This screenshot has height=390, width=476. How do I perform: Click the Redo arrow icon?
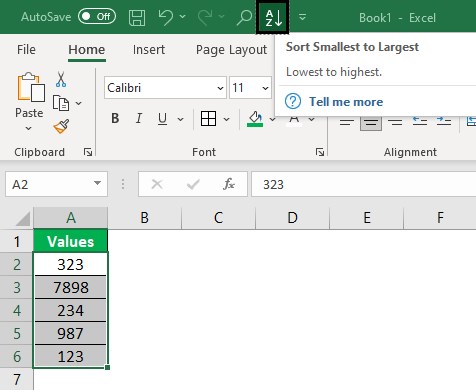[206, 17]
